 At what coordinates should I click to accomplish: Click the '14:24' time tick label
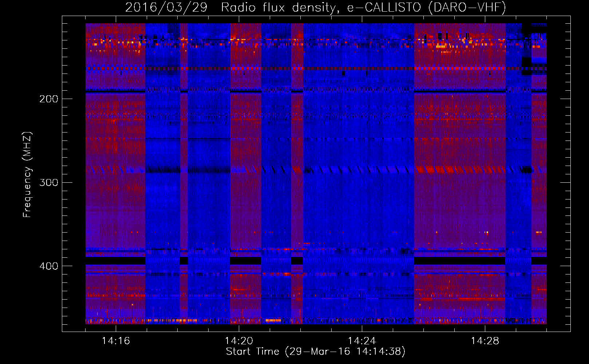(362, 341)
